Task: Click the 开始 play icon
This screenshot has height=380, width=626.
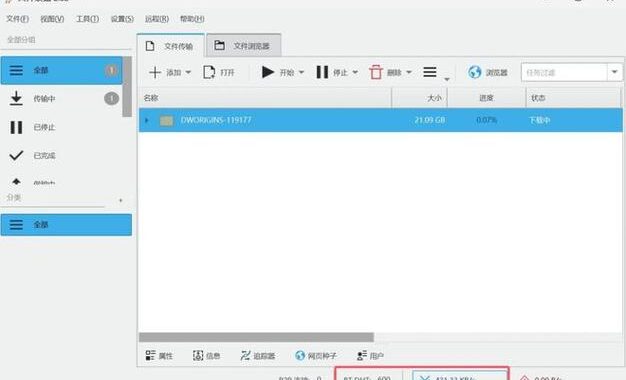Action: click(x=267, y=72)
